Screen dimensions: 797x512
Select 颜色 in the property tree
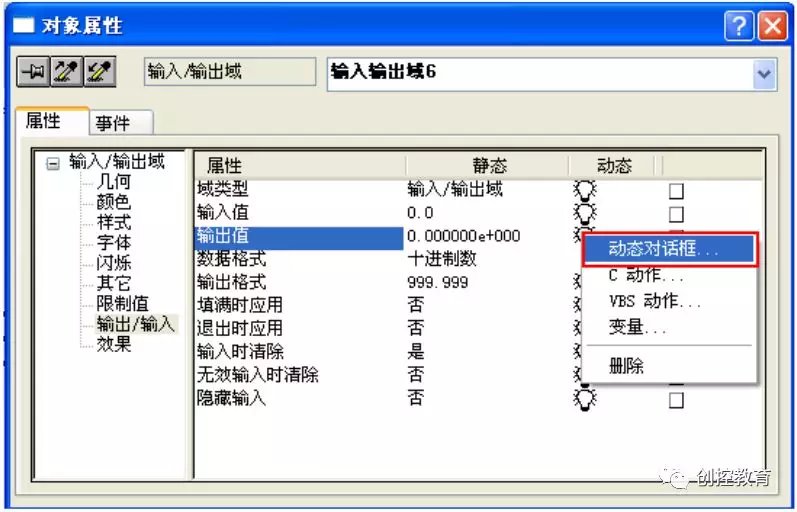(x=113, y=203)
